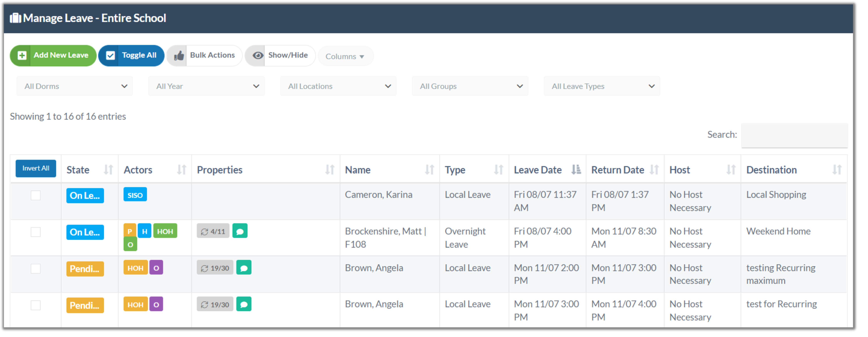
Task: Click comment icon in Brockenshire, Matt row
Action: pyautogui.click(x=240, y=231)
